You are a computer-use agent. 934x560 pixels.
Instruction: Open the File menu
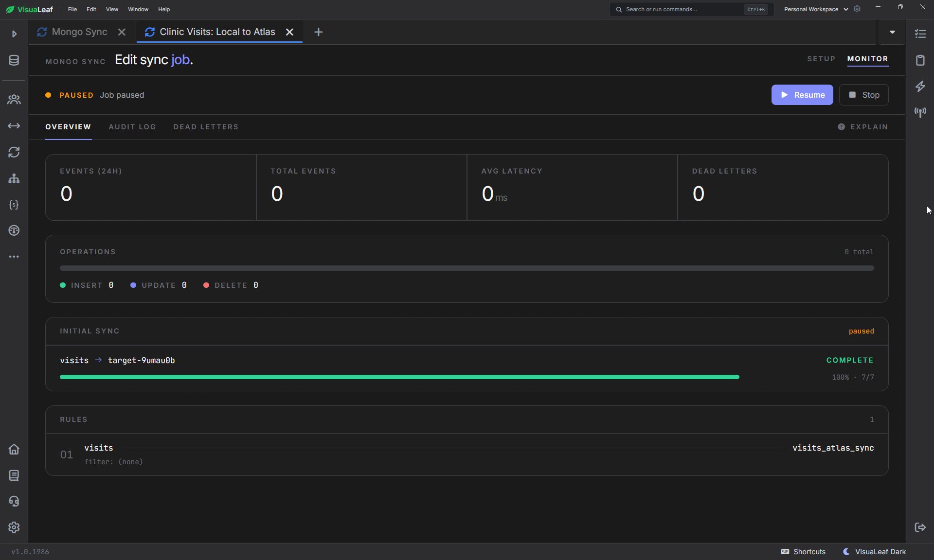pos(72,9)
